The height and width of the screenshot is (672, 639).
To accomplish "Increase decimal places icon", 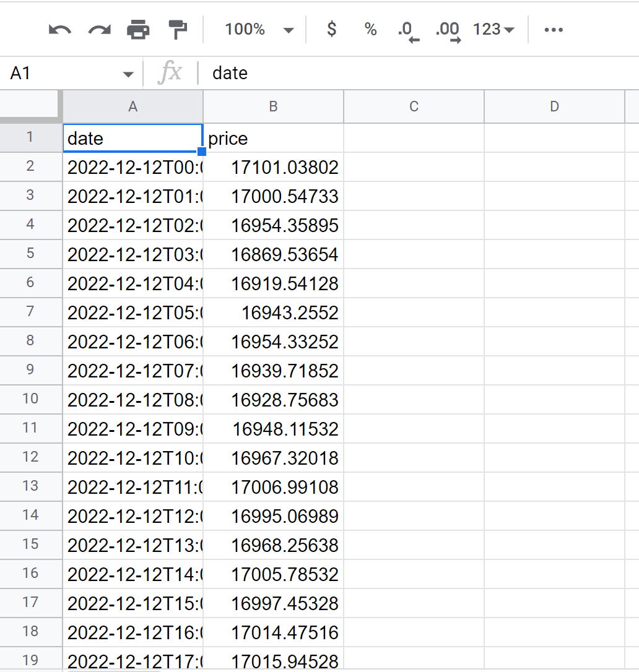I will tap(448, 30).
